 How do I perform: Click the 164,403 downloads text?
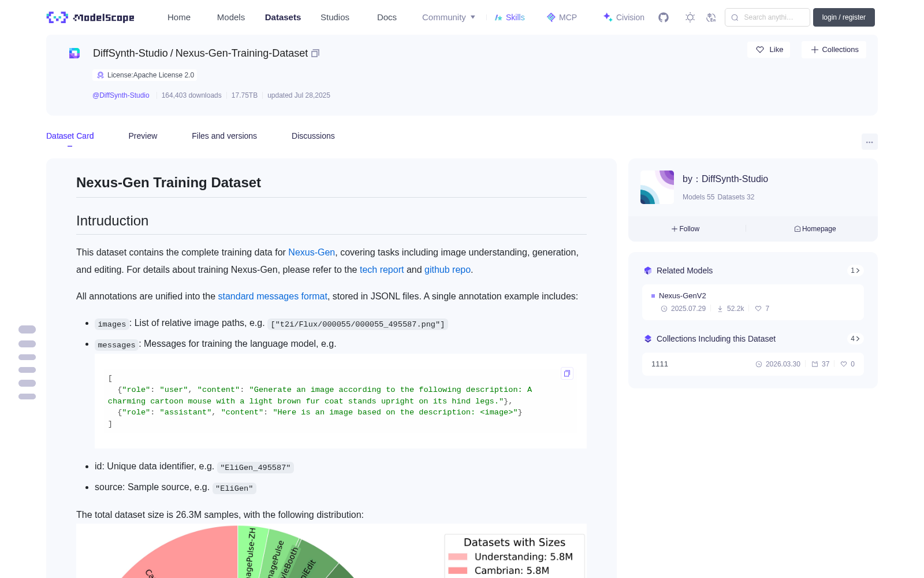[192, 95]
